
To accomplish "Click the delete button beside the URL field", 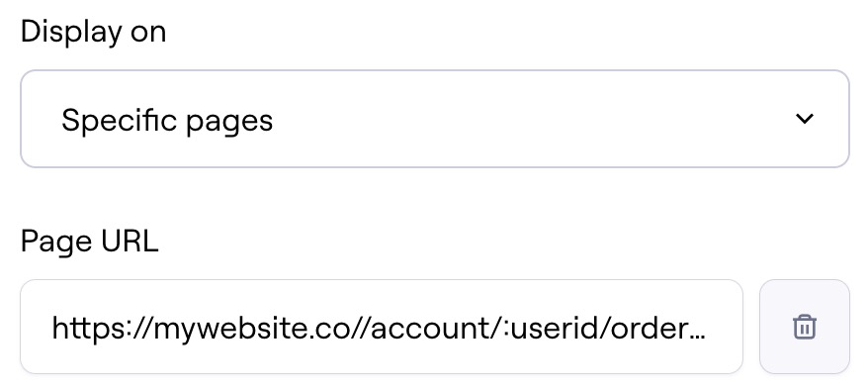I will click(805, 327).
